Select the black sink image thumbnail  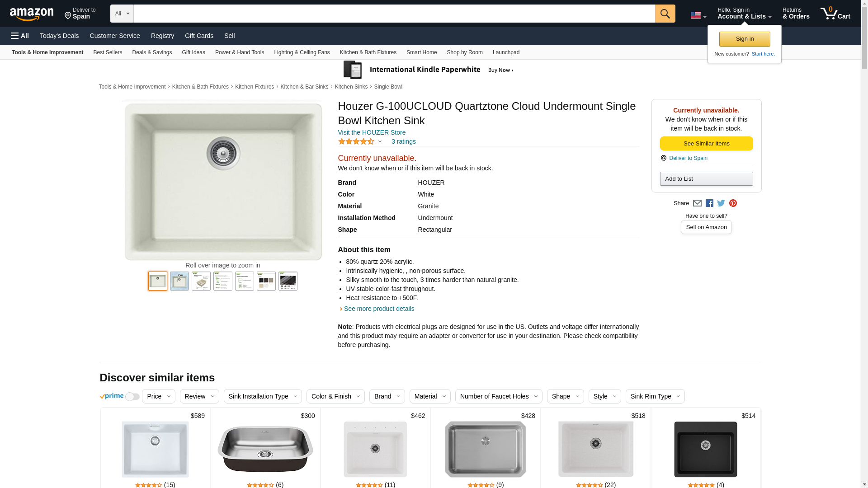[x=288, y=281]
